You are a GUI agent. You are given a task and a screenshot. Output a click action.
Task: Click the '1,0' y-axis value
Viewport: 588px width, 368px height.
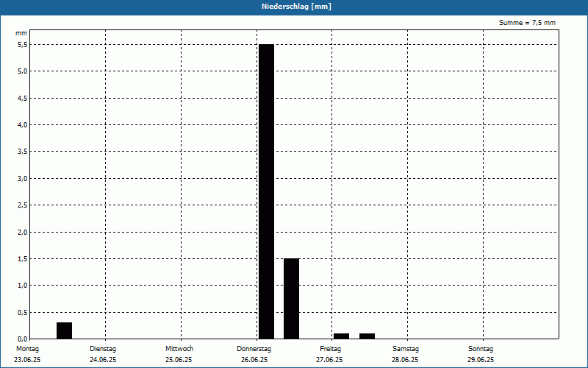pyautogui.click(x=23, y=286)
